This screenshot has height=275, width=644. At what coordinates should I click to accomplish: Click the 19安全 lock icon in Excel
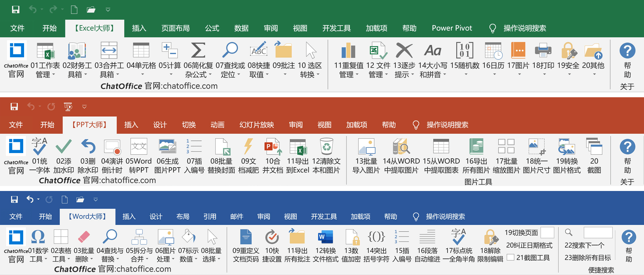(569, 50)
